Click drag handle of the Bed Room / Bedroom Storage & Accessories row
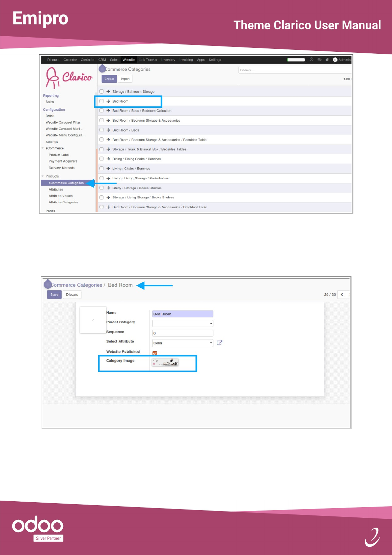 click(108, 120)
